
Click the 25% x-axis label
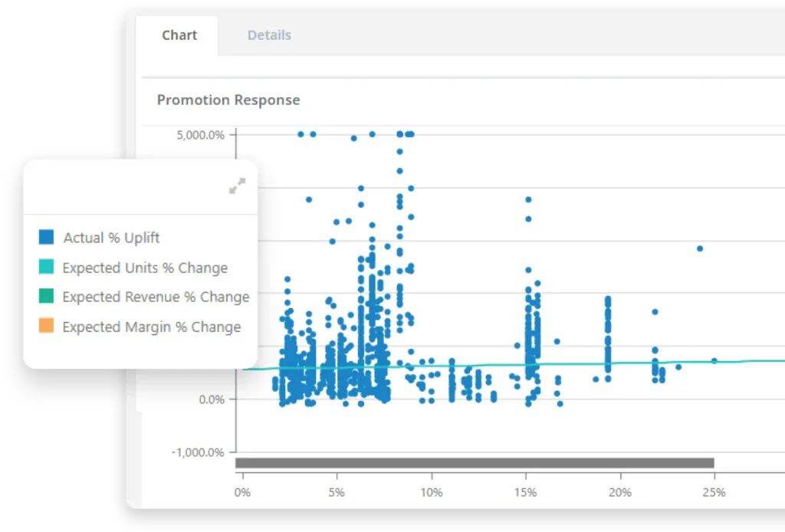[714, 492]
